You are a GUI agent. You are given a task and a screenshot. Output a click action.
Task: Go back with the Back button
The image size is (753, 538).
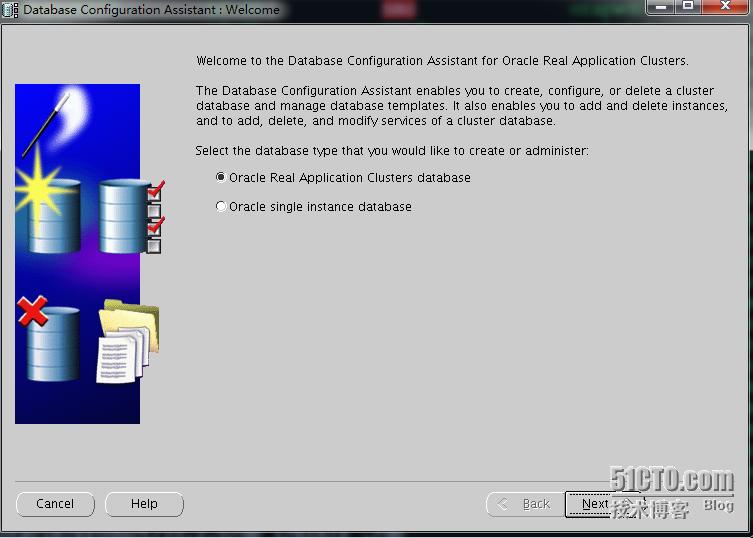(x=525, y=504)
